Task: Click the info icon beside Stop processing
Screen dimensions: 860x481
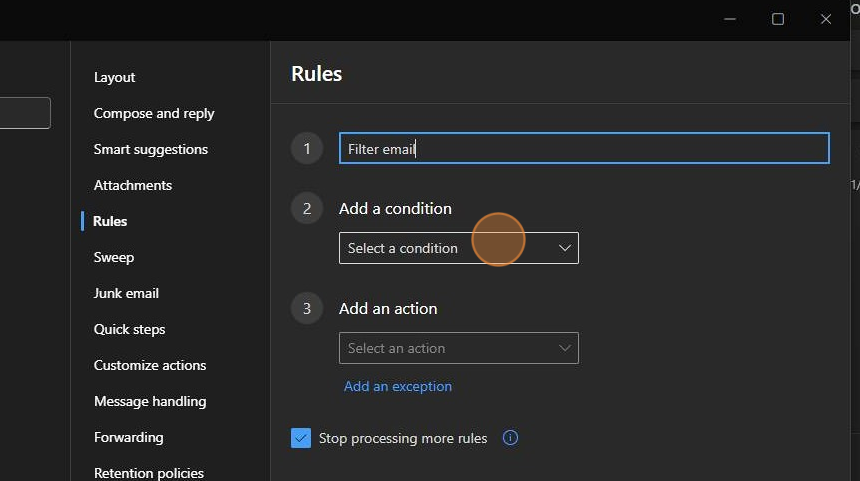Action: (x=510, y=438)
